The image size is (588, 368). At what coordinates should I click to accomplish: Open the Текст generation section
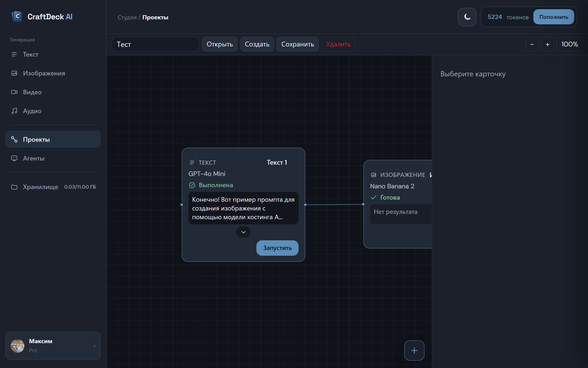pos(53,54)
